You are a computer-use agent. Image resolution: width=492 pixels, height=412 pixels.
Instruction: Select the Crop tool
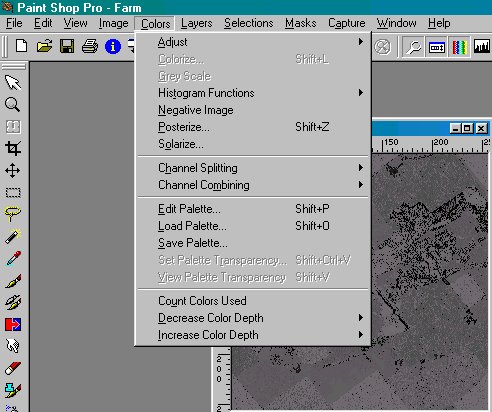coord(13,149)
